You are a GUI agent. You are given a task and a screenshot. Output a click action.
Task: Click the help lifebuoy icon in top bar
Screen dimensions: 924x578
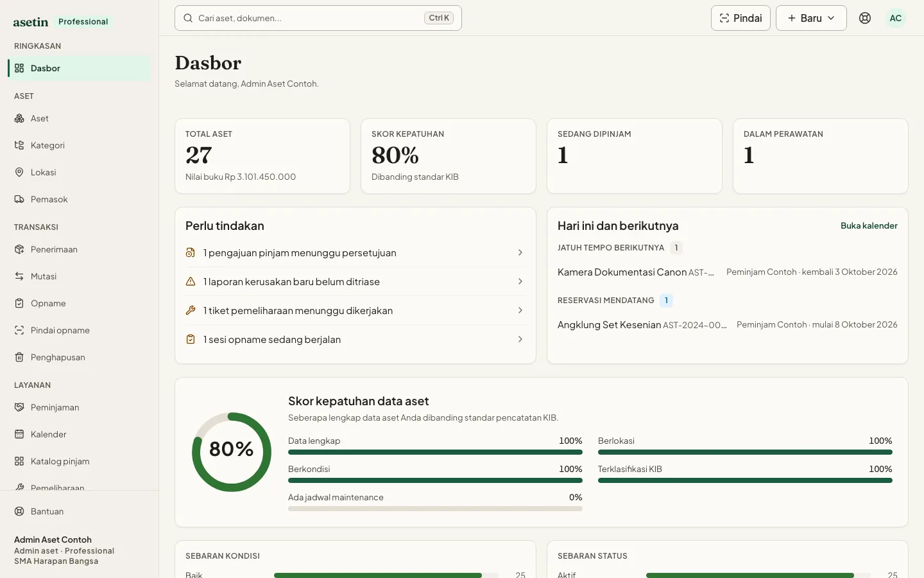[865, 18]
